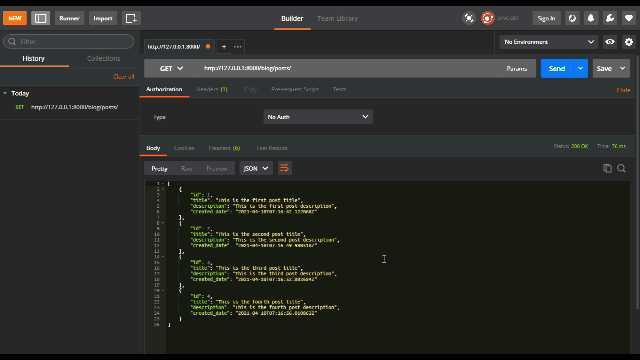This screenshot has width=640, height=360.
Task: Toggle the sidebar layout icon
Action: click(x=40, y=18)
